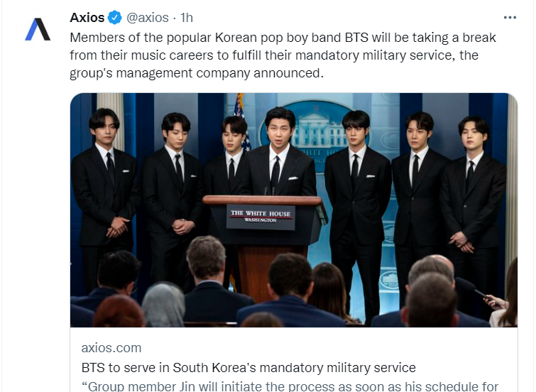Open the @axios handle link
Image resolution: width=536 pixels, height=392 pixels.
click(148, 18)
